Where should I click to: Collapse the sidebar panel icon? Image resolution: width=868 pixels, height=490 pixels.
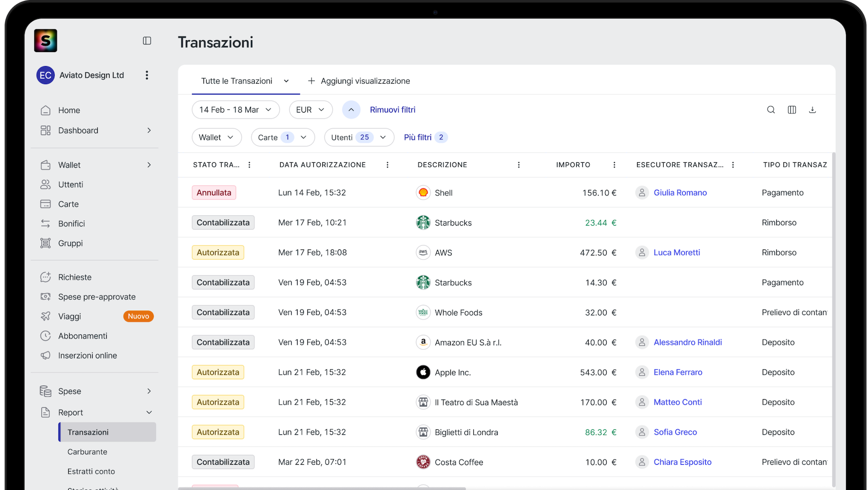coord(147,41)
